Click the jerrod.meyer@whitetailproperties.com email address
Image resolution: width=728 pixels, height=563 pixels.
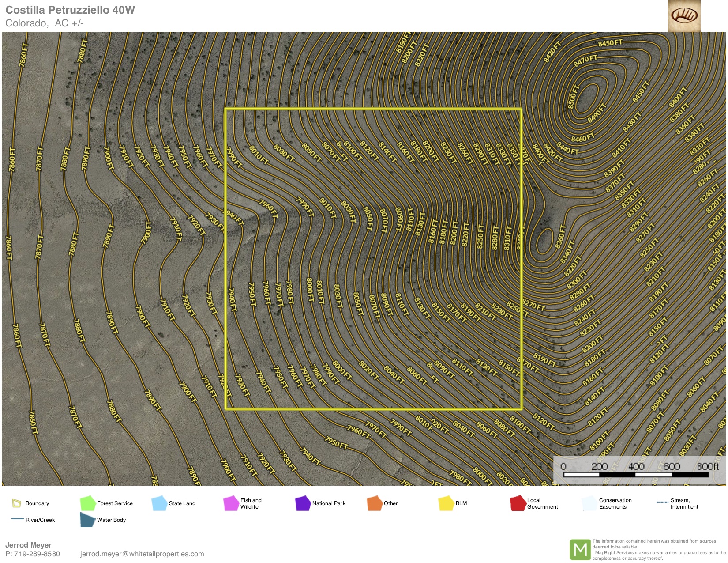[142, 554]
